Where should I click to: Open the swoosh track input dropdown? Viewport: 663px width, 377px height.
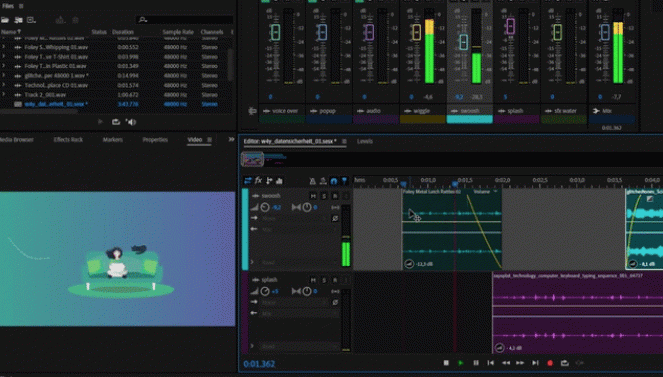coord(294,218)
